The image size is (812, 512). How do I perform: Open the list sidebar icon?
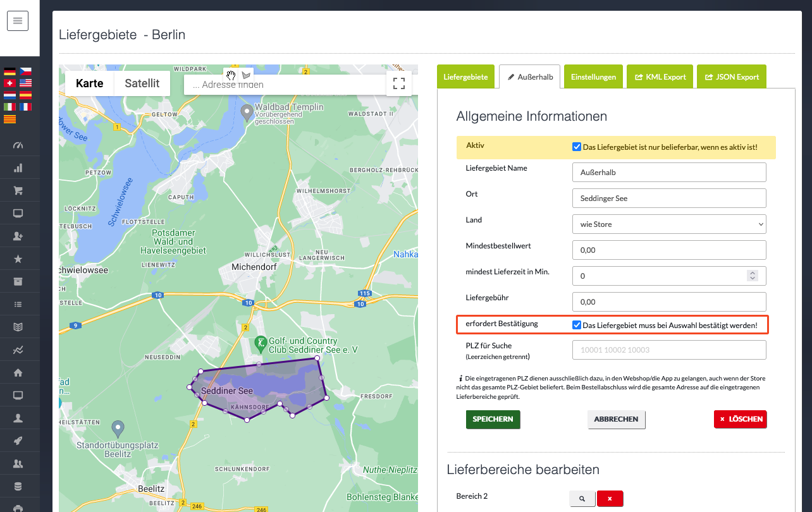(x=18, y=304)
